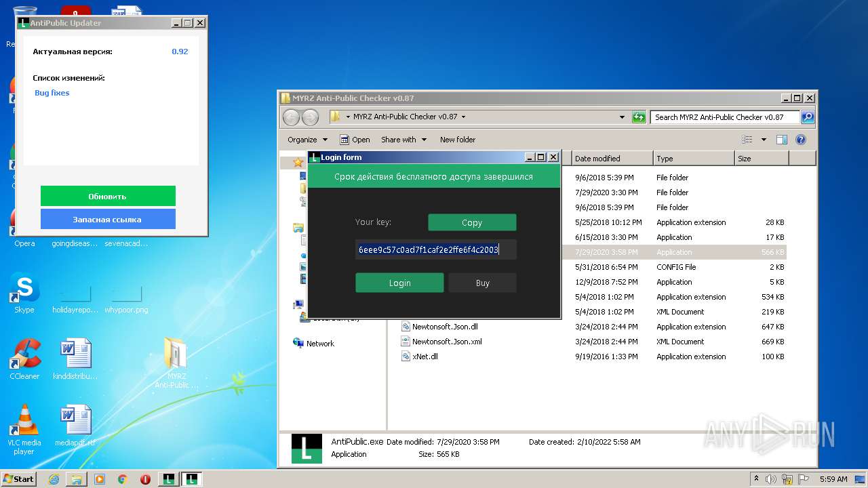Open the CCleaner desktop shortcut
Screen dimensions: 868x488
pos(24,359)
